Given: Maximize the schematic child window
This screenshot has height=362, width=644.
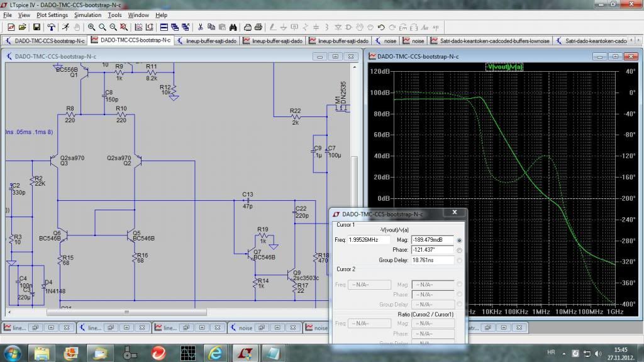Looking at the screenshot, I should coord(335,57).
